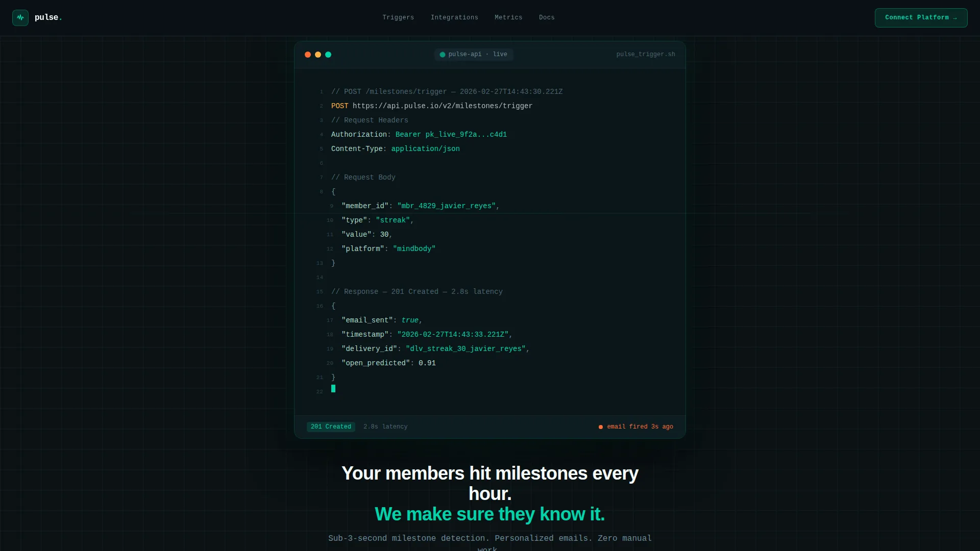This screenshot has height=551, width=980.
Task: Click the first comment line with POST /milestones/trigger
Action: 447,92
